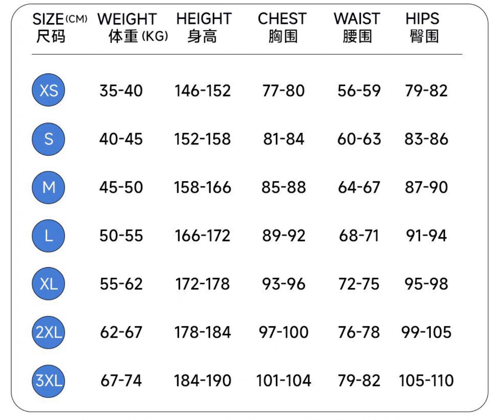Click the blue XL size badge
The height and width of the screenshot is (420, 504).
click(x=48, y=284)
